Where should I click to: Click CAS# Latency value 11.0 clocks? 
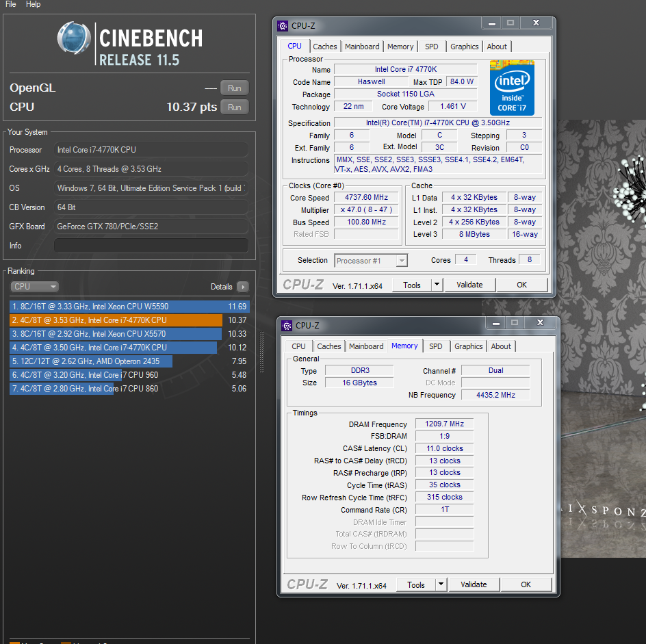[445, 448]
